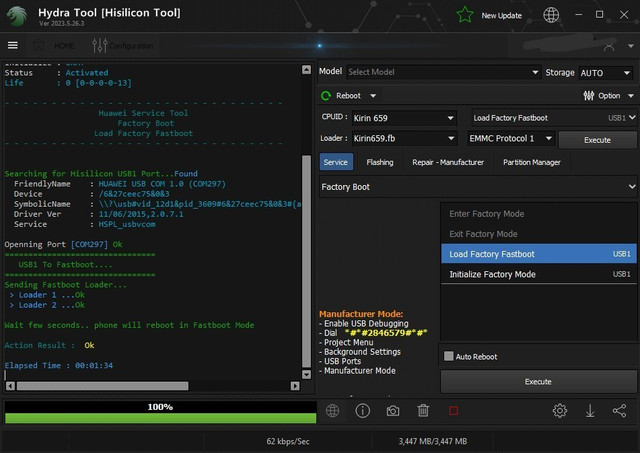
Task: Click the New Update label
Action: tap(502, 16)
